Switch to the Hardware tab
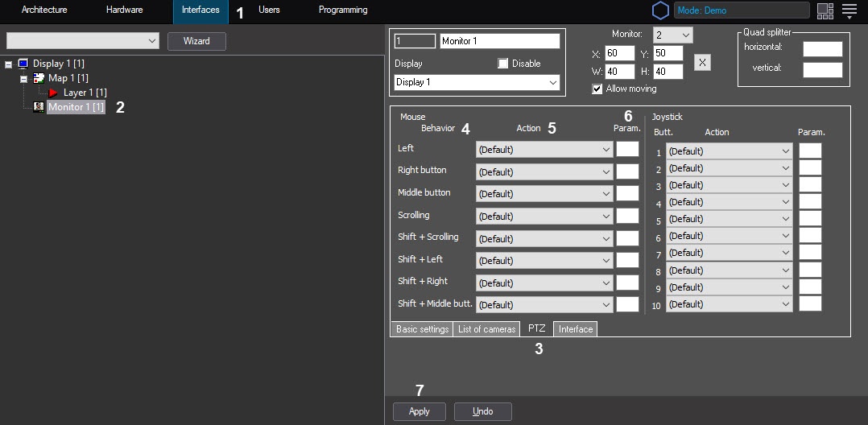The height and width of the screenshot is (425, 868). click(125, 10)
